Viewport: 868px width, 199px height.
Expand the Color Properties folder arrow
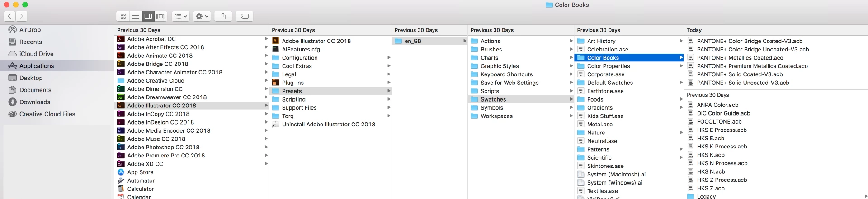tap(681, 66)
